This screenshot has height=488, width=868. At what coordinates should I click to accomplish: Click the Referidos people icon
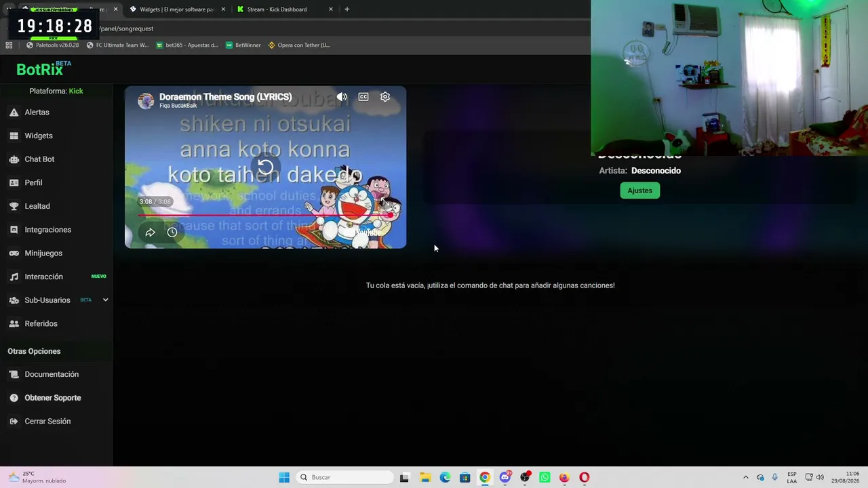pos(14,323)
